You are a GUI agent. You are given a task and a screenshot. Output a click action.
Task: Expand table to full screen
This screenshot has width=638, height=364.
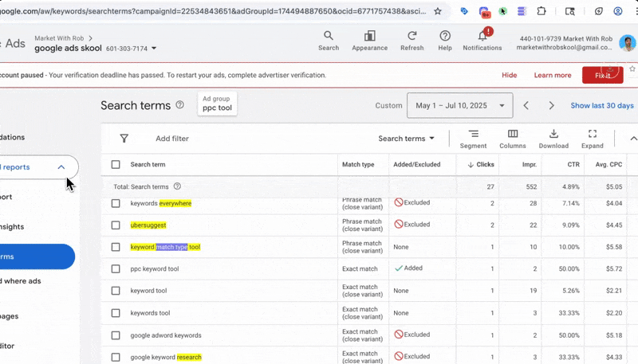pos(593,139)
